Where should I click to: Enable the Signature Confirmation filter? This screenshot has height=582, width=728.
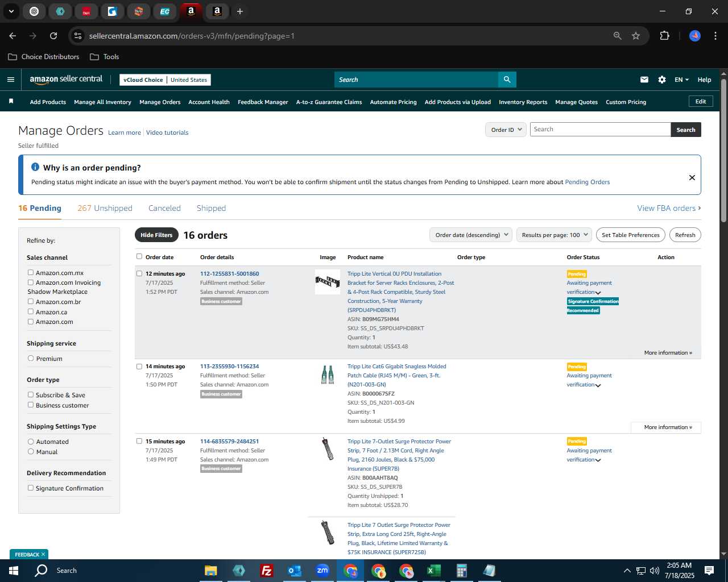point(31,488)
